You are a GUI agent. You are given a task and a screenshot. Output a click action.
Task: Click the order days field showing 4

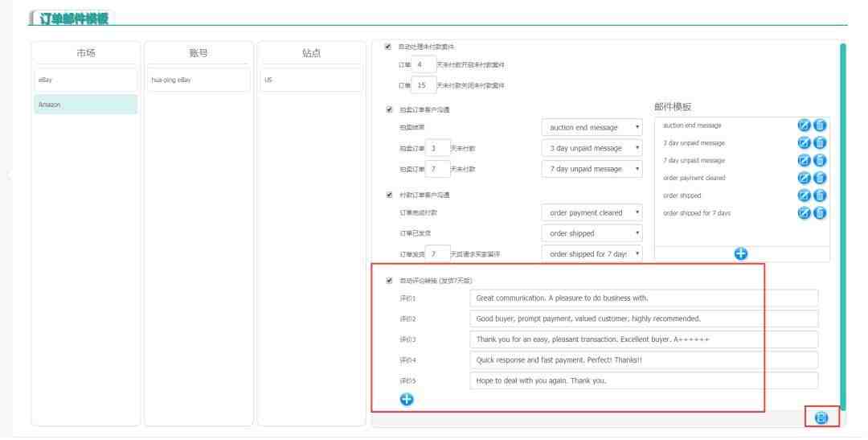click(424, 65)
